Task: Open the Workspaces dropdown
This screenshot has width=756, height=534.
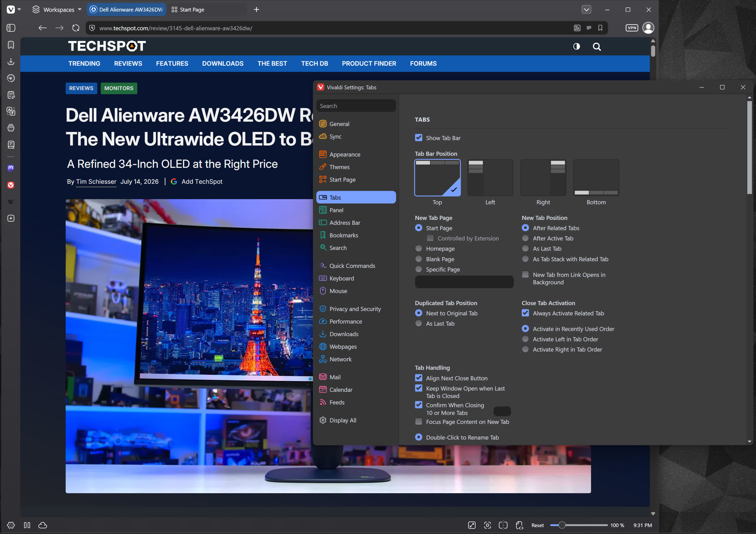Action: [57, 9]
